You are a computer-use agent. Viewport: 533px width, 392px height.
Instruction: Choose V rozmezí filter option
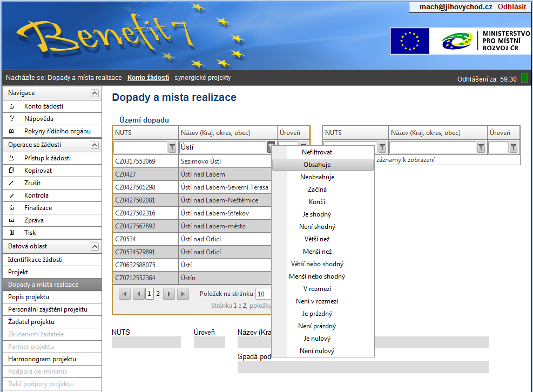click(317, 289)
